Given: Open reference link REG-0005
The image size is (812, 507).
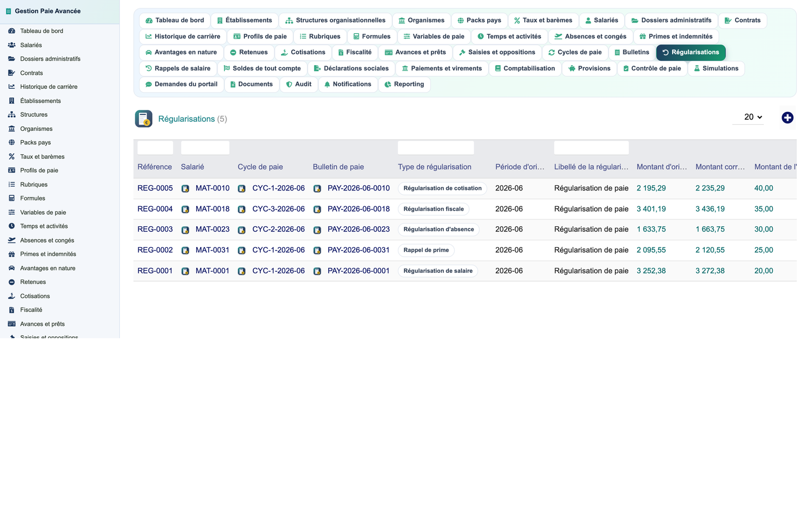Looking at the screenshot, I should pyautogui.click(x=155, y=188).
